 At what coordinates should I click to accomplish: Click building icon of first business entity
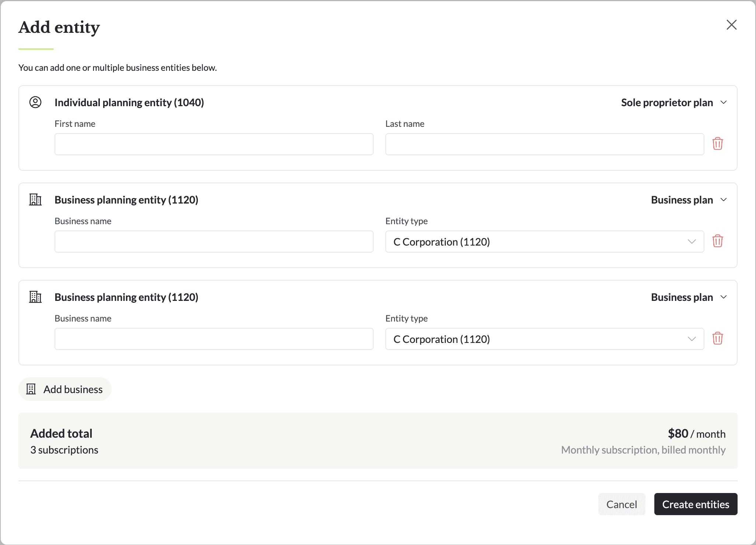point(35,199)
